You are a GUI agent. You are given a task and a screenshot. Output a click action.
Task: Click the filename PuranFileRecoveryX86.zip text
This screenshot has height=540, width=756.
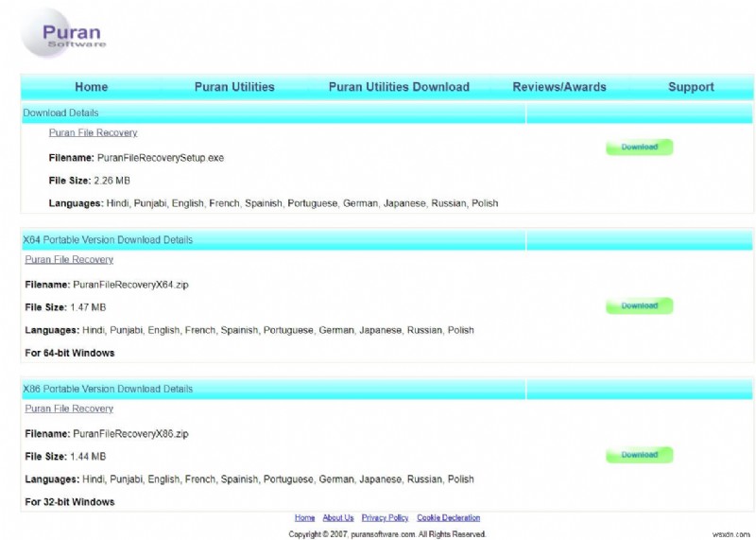[107, 434]
